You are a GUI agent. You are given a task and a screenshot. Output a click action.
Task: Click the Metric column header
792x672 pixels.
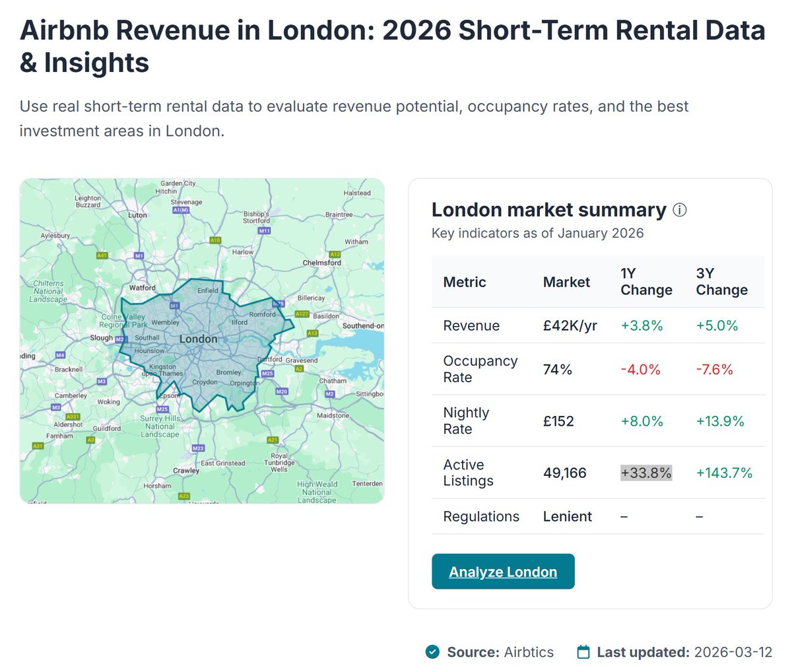465,282
